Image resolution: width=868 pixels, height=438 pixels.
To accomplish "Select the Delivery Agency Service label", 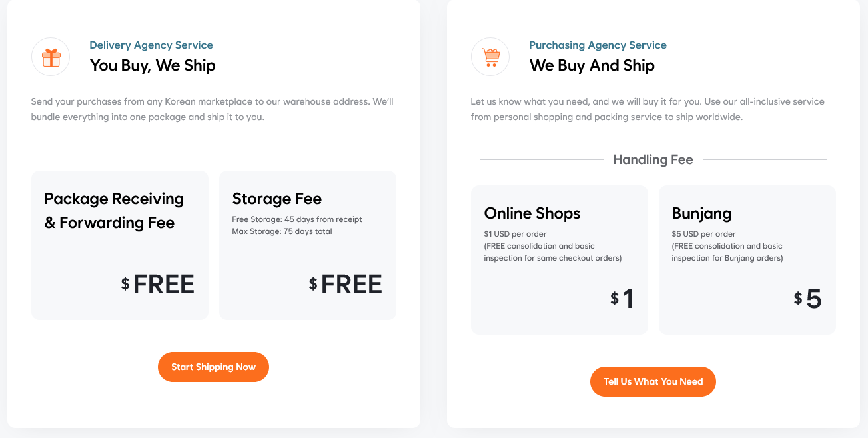I will 151,45.
